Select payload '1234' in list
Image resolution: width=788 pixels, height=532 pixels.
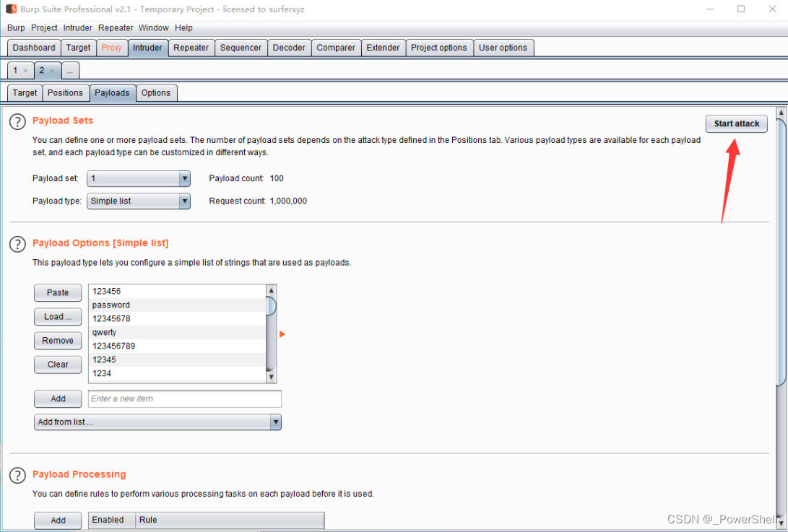177,373
